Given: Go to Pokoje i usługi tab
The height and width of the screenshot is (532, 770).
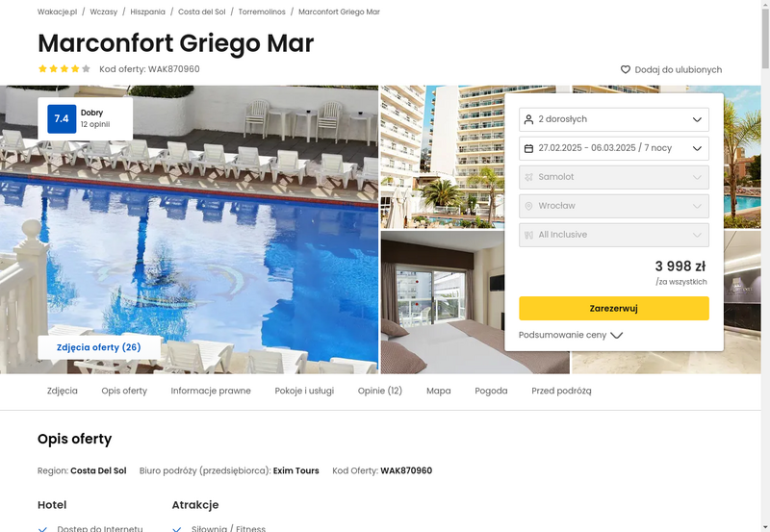Looking at the screenshot, I should pyautogui.click(x=304, y=391).
